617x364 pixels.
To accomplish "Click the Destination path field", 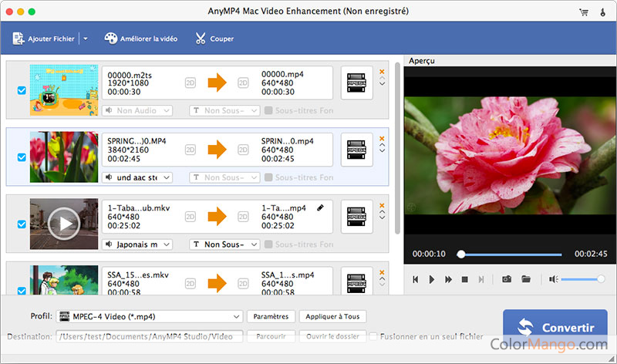I will point(149,336).
